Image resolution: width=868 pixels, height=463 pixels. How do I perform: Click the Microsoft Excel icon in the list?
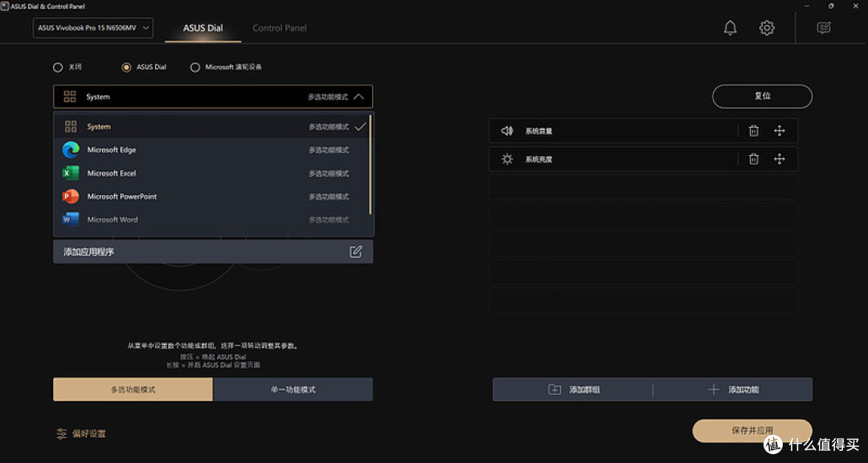[71, 174]
